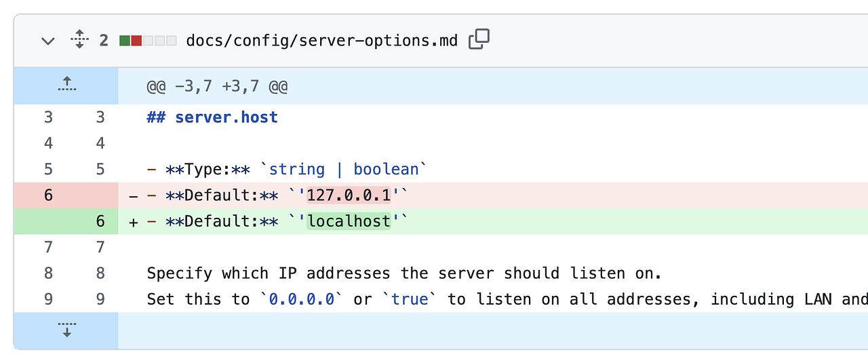
Task: Click highlighted localhost in added line
Action: 349,221
